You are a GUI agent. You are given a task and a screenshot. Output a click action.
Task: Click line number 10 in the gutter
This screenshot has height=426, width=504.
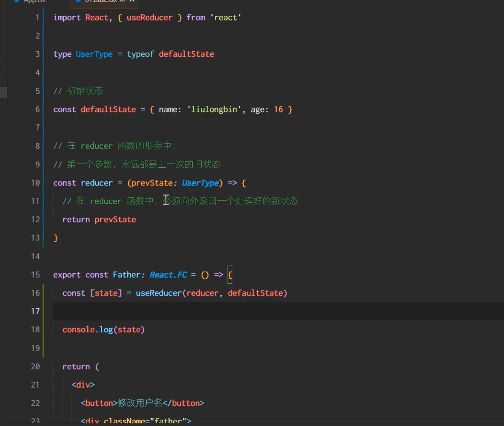click(35, 183)
